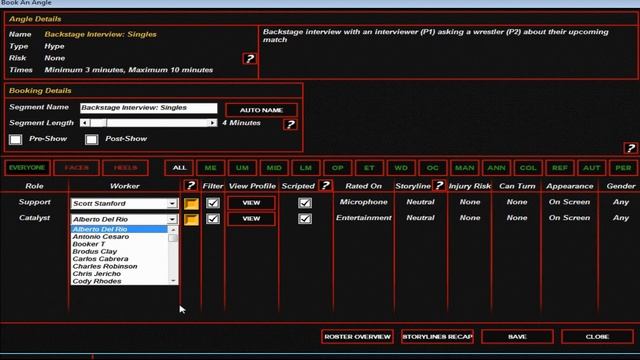Choose Brodus Clay from worker list
The image size is (640, 360).
click(x=119, y=251)
